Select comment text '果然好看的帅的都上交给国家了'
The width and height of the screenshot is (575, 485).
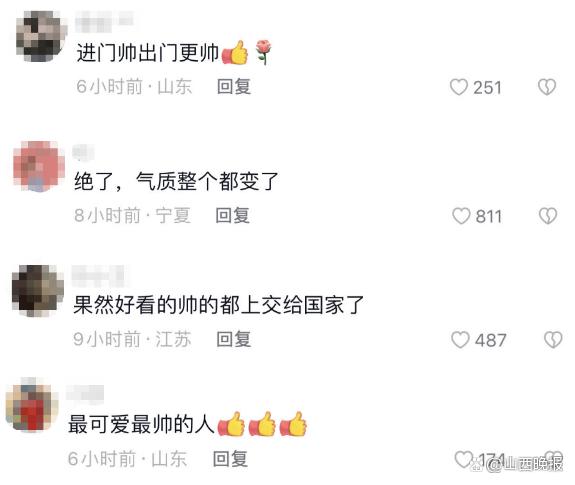[219, 305]
